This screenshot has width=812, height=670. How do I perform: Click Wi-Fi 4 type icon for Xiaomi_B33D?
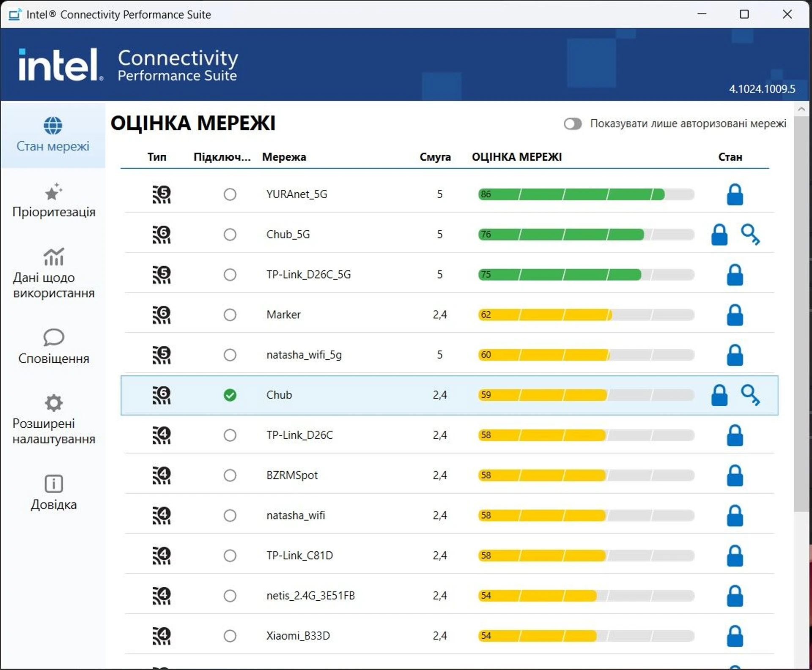(162, 636)
